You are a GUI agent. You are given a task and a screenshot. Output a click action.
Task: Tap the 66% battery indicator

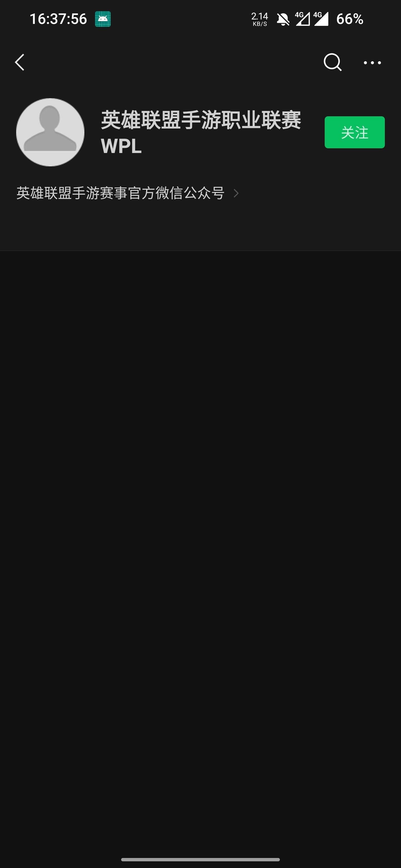point(350,19)
